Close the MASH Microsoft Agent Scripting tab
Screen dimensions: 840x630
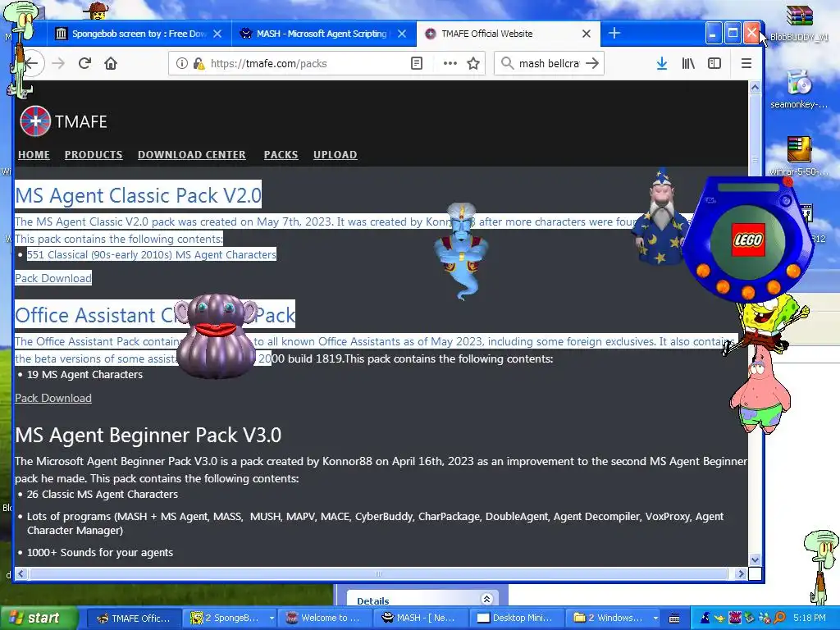[402, 34]
